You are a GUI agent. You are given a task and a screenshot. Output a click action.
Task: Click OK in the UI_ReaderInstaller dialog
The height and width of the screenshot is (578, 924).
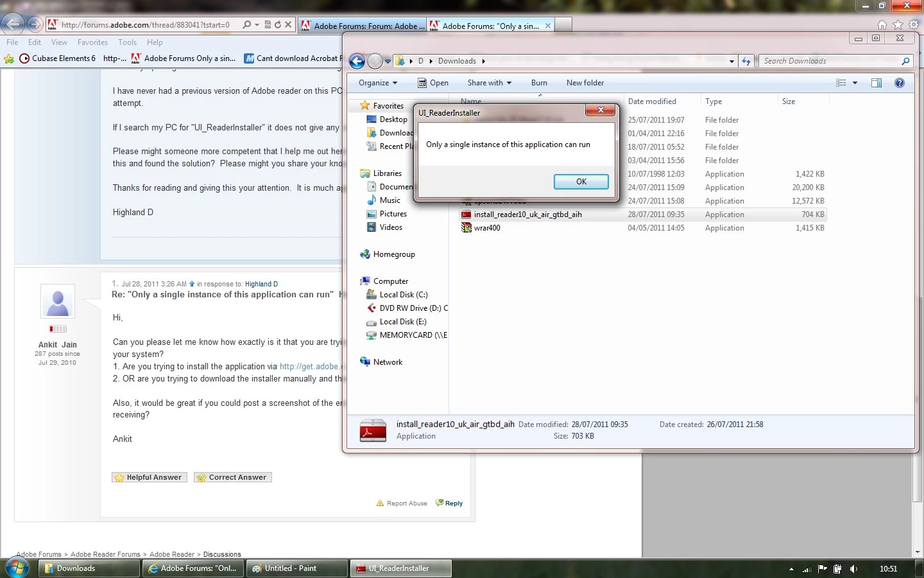pos(581,182)
